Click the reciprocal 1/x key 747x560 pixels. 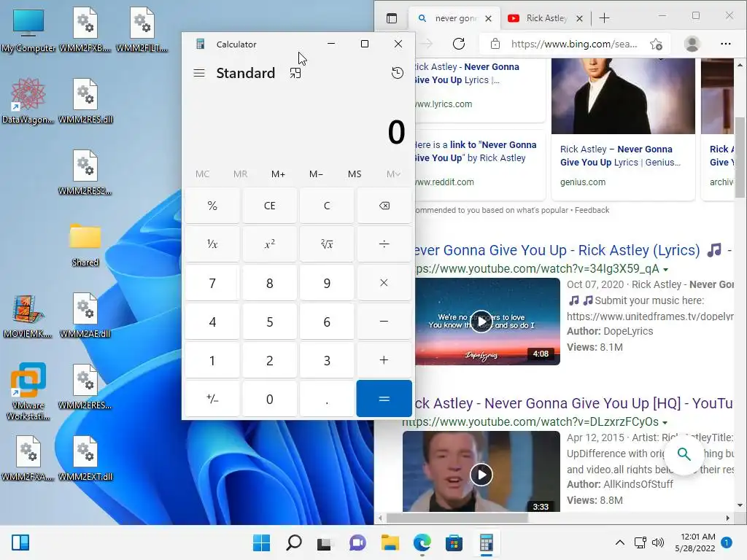tap(212, 244)
